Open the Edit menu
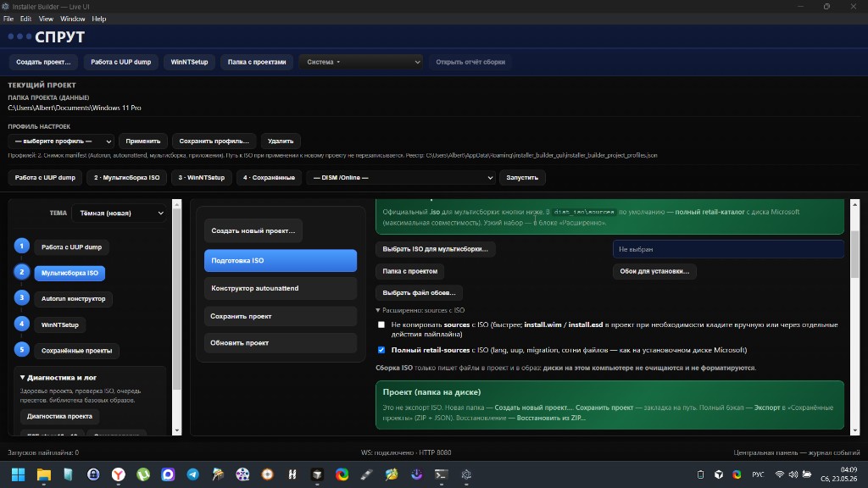 coord(26,19)
